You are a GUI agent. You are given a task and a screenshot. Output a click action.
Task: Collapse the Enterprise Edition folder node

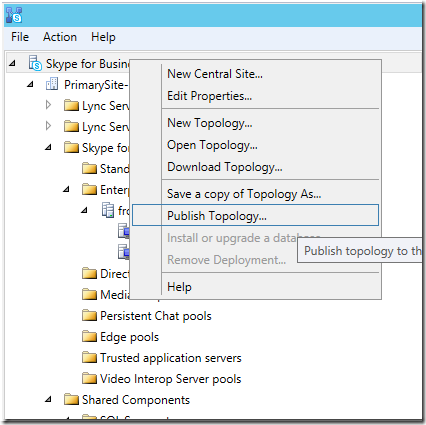[66, 189]
